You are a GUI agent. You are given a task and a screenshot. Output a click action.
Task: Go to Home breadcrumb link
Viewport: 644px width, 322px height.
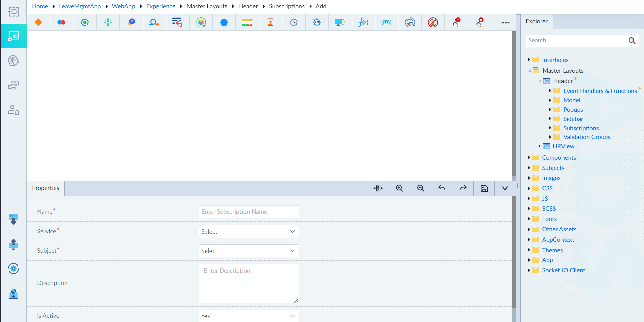40,6
